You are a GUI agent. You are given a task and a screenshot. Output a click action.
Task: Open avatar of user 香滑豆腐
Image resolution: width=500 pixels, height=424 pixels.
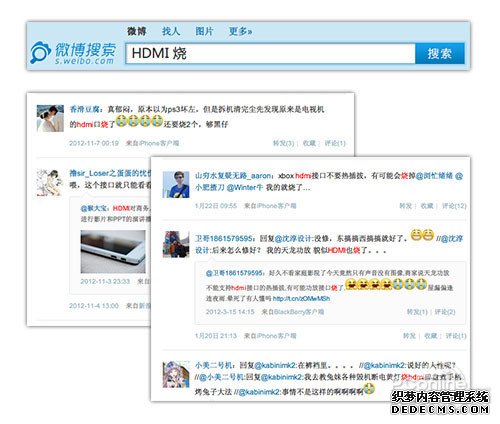click(50, 118)
